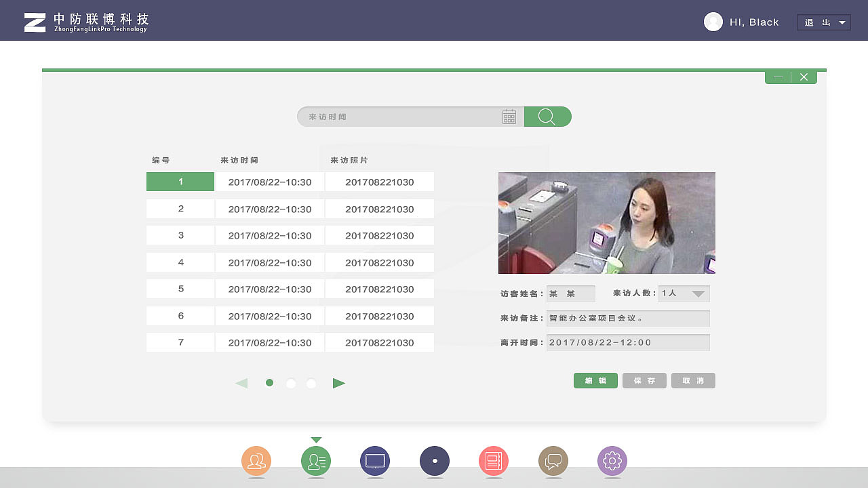Screen dimensions: 868x488
Task: Click the 来访照片 column header
Action: click(349, 161)
